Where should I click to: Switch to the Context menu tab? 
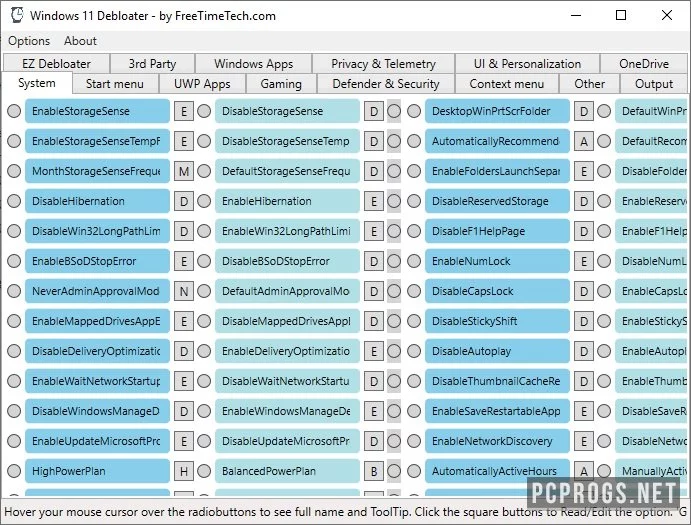(x=506, y=84)
